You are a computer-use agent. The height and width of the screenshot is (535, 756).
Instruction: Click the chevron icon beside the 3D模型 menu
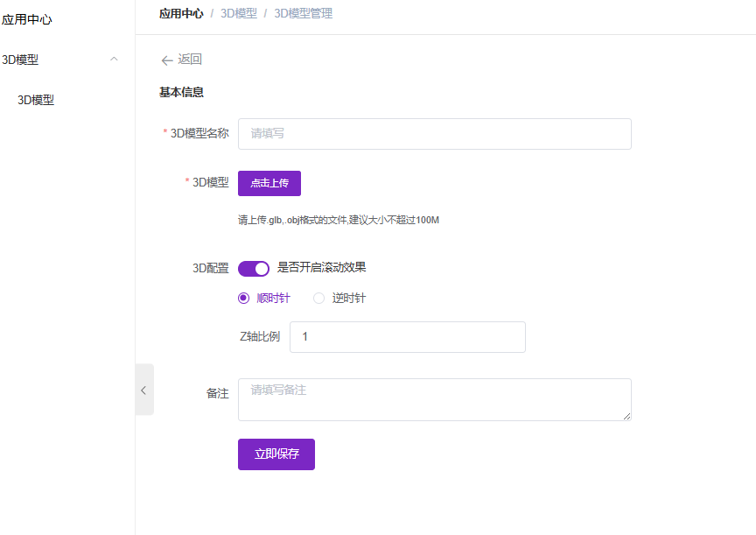tap(114, 60)
